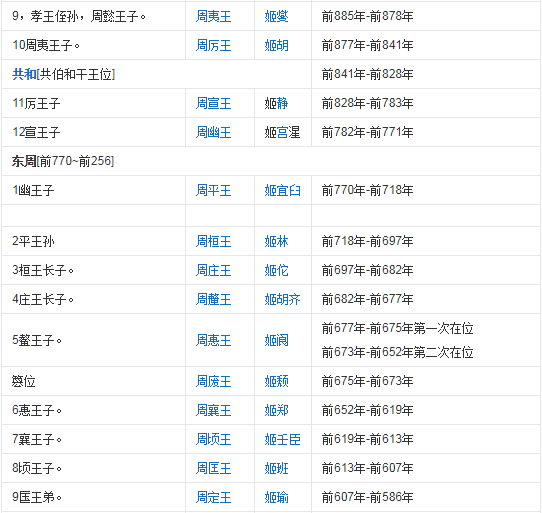The width and height of the screenshot is (542, 513).
Task: Open the 周襄王 link
Action: pyautogui.click(x=213, y=411)
